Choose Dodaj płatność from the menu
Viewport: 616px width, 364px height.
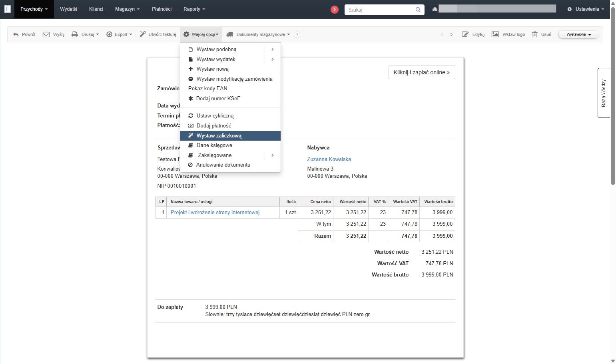click(x=230, y=126)
